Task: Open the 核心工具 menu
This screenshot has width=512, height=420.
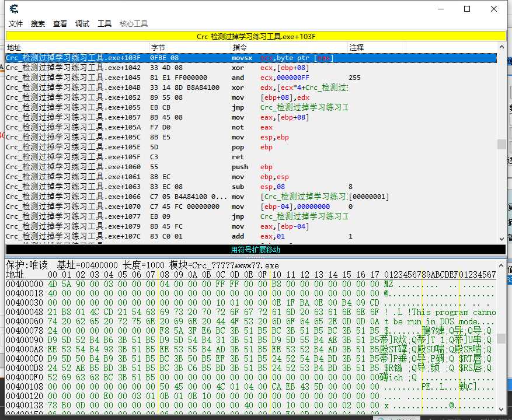Action: coord(134,23)
